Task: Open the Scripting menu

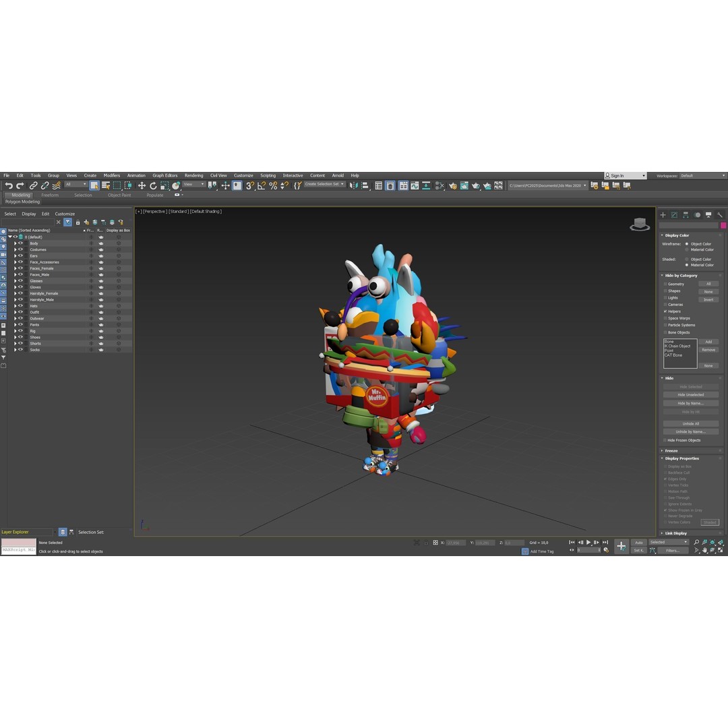Action: coord(268,175)
